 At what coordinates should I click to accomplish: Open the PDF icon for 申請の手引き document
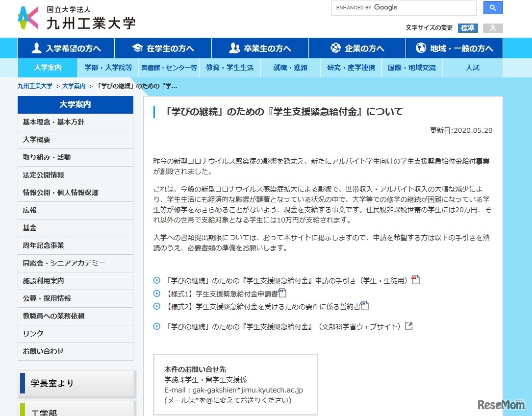click(x=416, y=279)
